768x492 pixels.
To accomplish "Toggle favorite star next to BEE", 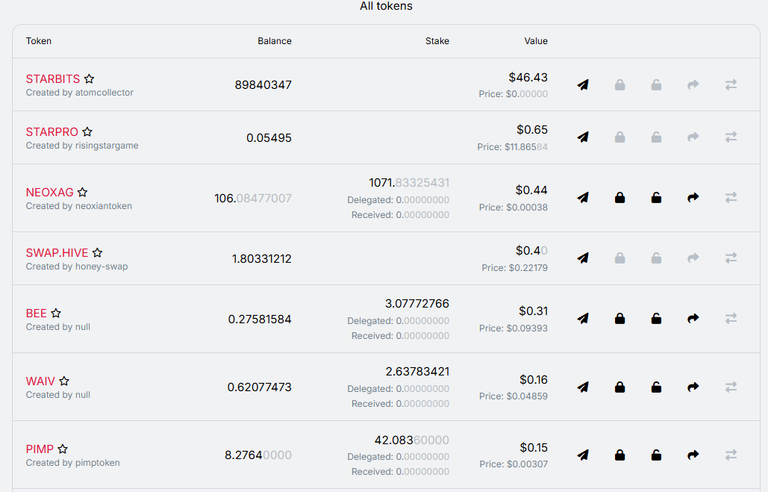I will click(x=56, y=313).
